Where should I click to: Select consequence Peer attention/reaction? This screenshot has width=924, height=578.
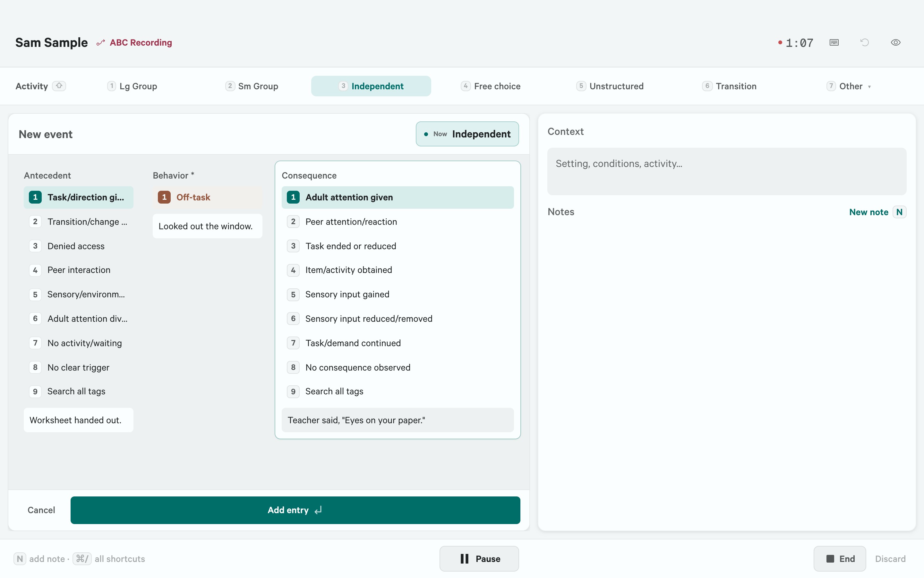point(398,222)
